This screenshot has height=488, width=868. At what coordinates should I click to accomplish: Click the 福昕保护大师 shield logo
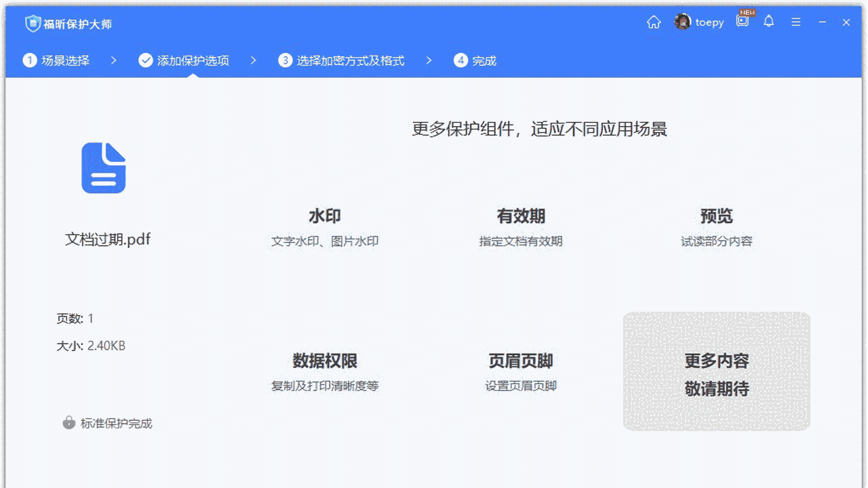(32, 22)
